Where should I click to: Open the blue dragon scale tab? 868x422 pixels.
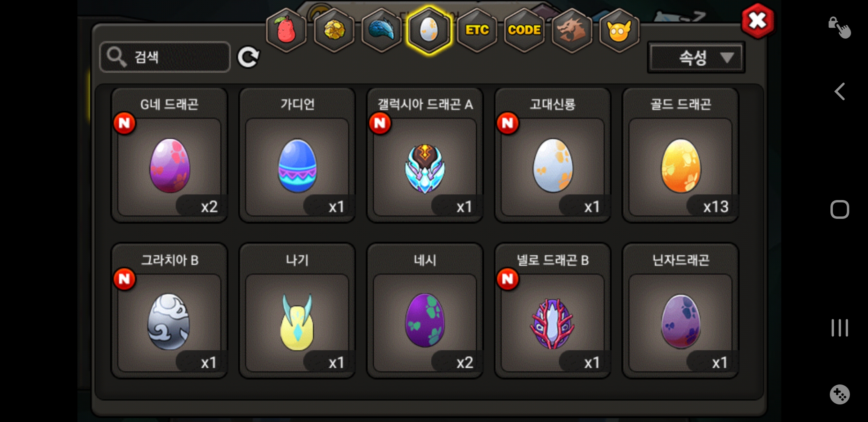(382, 30)
